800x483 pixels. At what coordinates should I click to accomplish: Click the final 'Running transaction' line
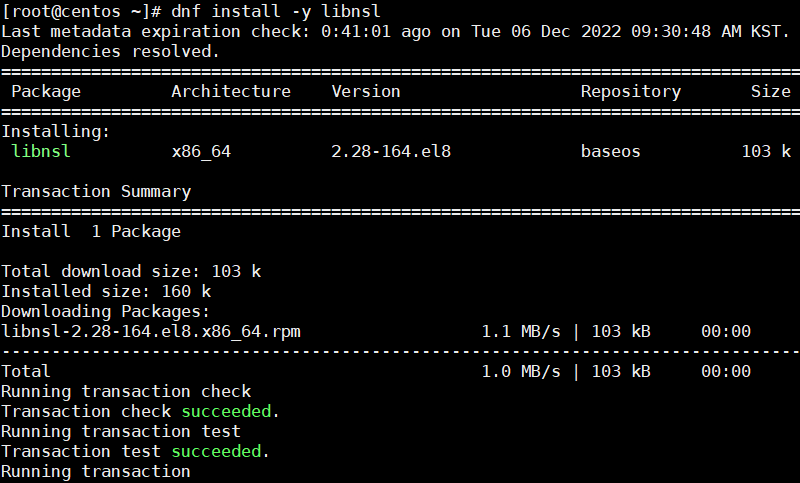pos(96,472)
